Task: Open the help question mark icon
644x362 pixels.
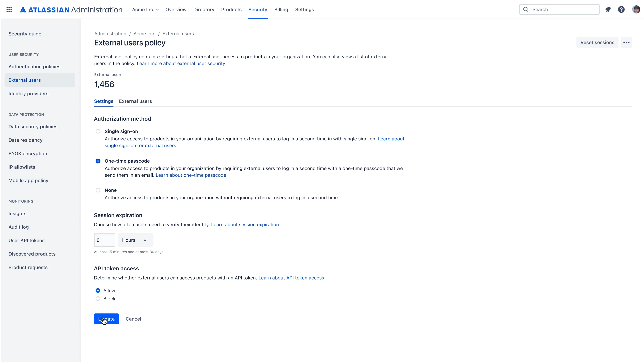Action: coord(621,10)
